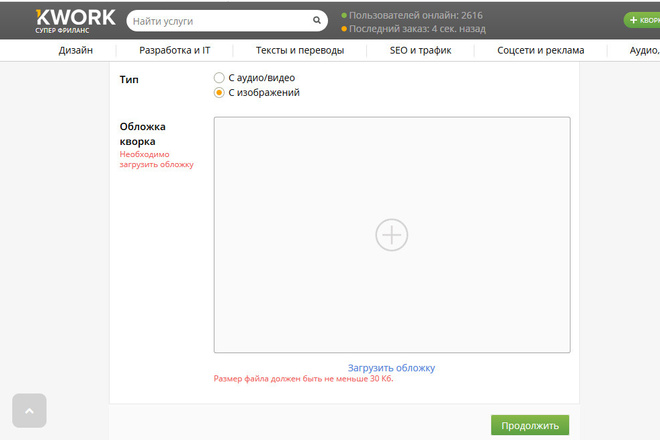
Task: Open the Дизайн category menu
Action: click(76, 51)
